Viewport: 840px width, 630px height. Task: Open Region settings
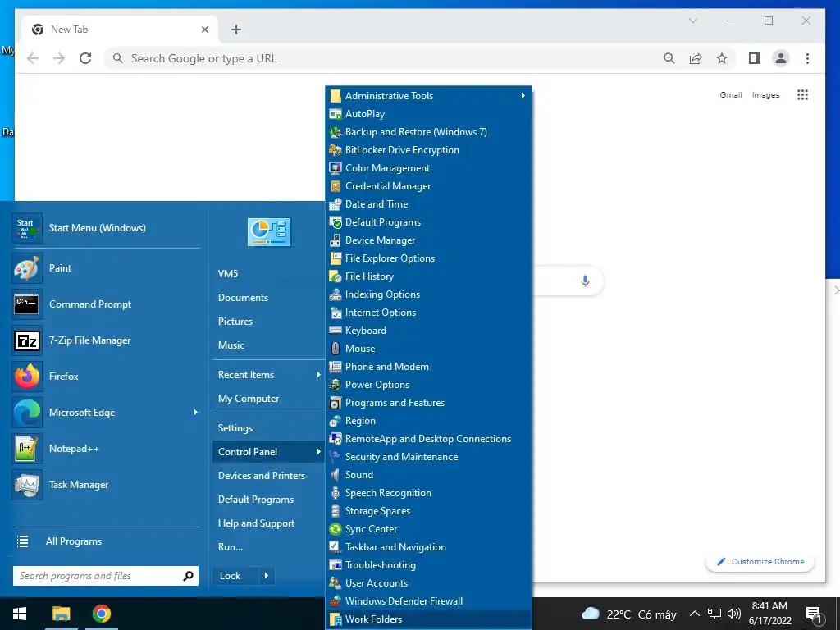[428, 421]
